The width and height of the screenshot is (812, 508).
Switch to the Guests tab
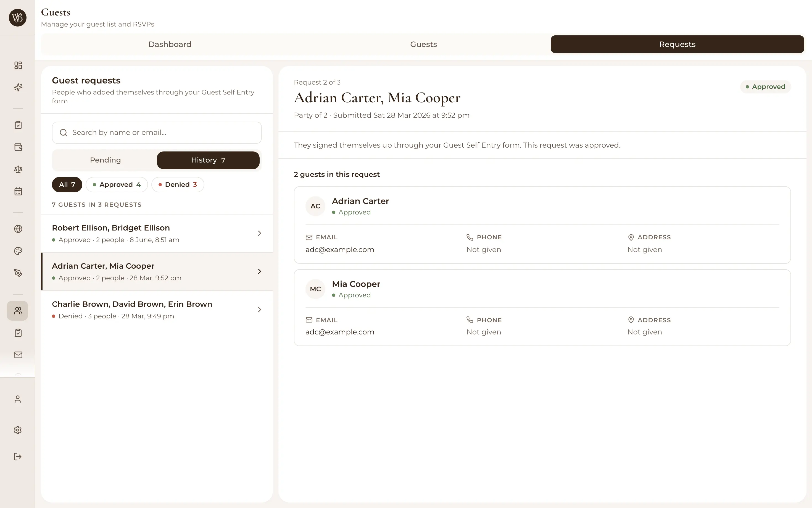424,44
